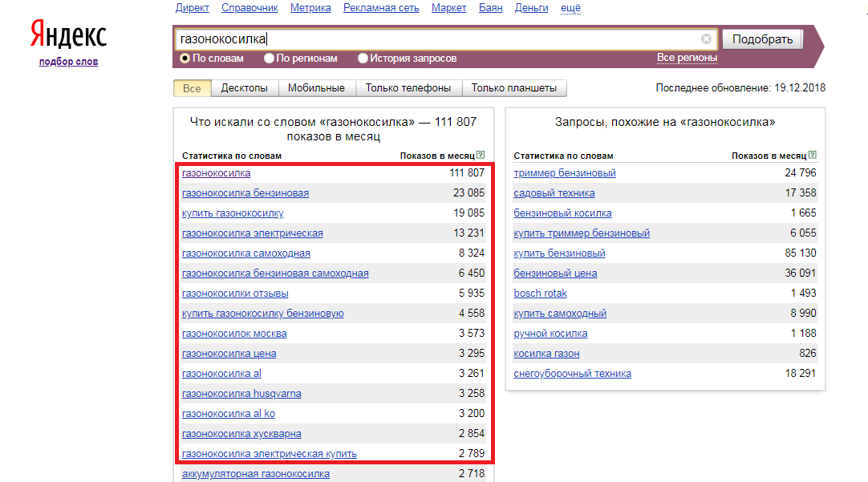This screenshot has height=482, width=868.
Task: Open the 'Все регионы' region selector
Action: (687, 58)
